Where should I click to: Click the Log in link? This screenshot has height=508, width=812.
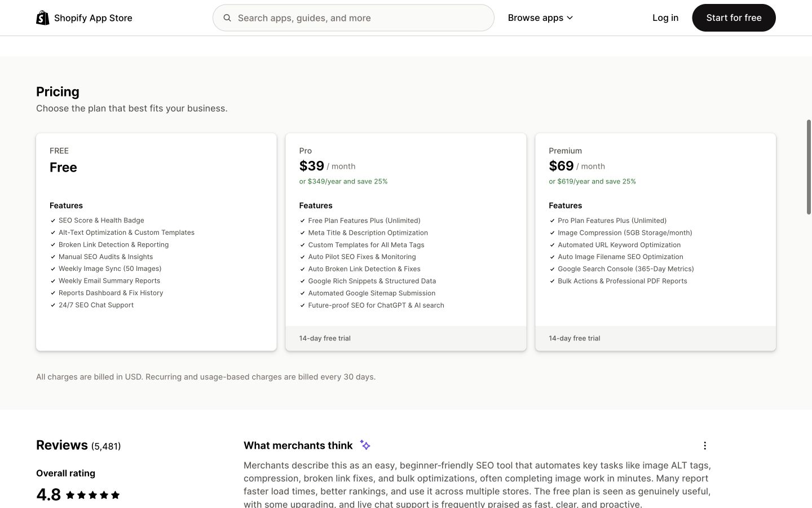[x=665, y=17]
